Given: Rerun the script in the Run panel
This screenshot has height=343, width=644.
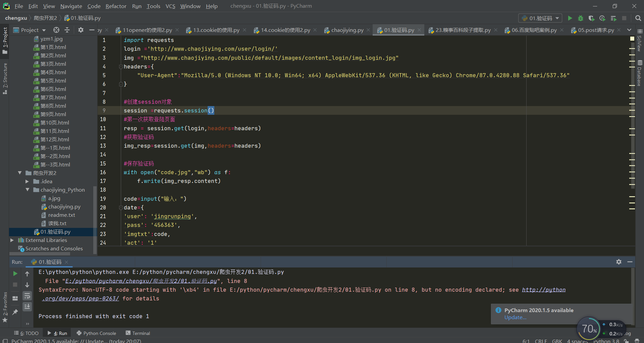Looking at the screenshot, I should coord(15,274).
